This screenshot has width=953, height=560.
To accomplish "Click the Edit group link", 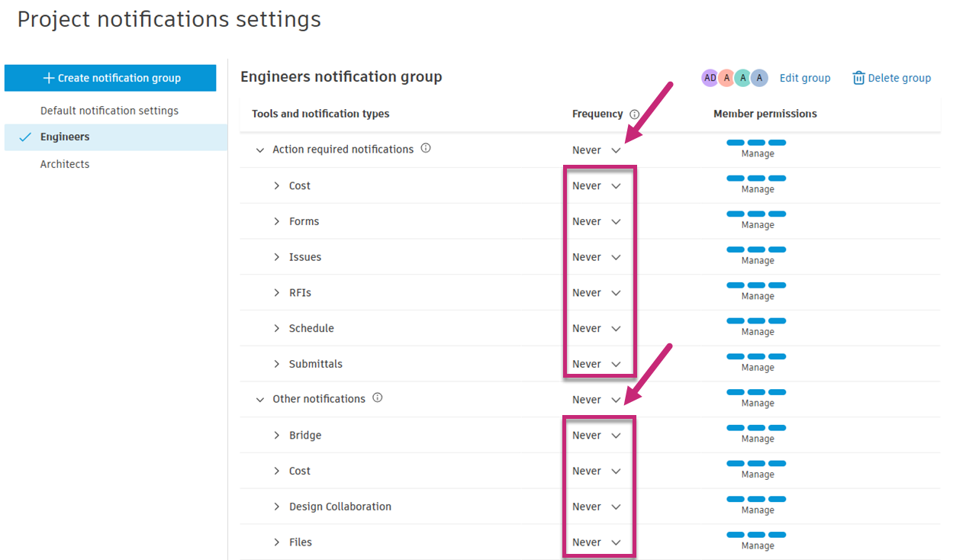I will [x=805, y=78].
